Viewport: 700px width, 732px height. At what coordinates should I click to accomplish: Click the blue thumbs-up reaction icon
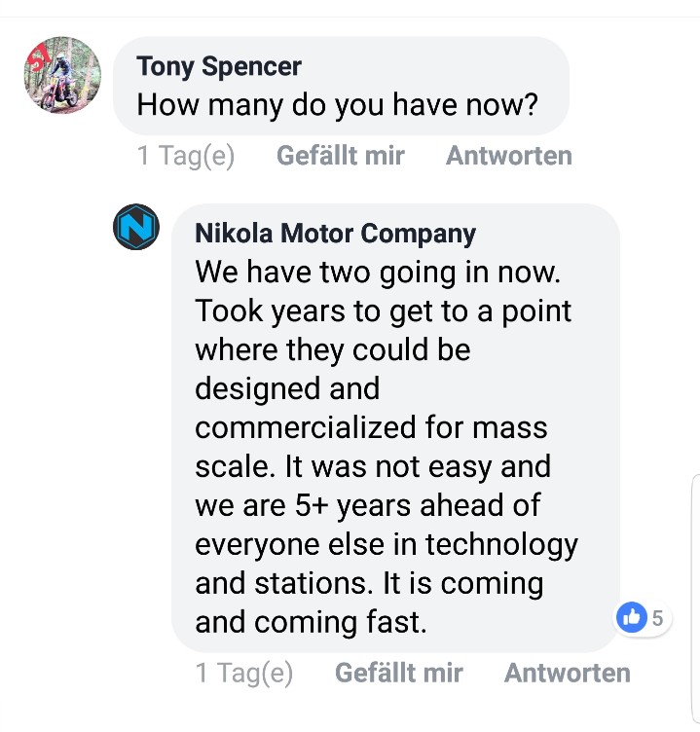[x=632, y=616]
